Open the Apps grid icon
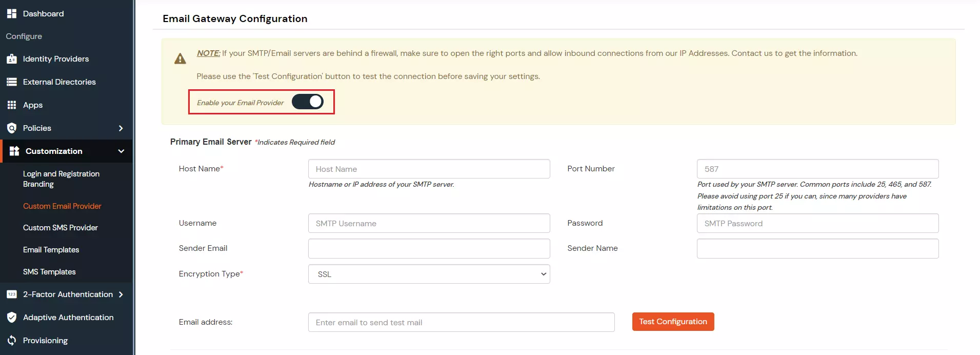Viewport: 980px width, 355px height. 12,105
